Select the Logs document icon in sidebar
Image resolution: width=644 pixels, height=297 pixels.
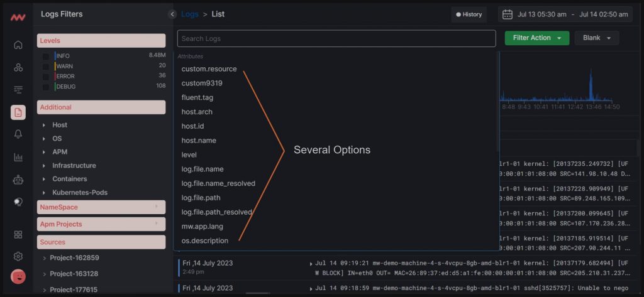click(x=18, y=112)
